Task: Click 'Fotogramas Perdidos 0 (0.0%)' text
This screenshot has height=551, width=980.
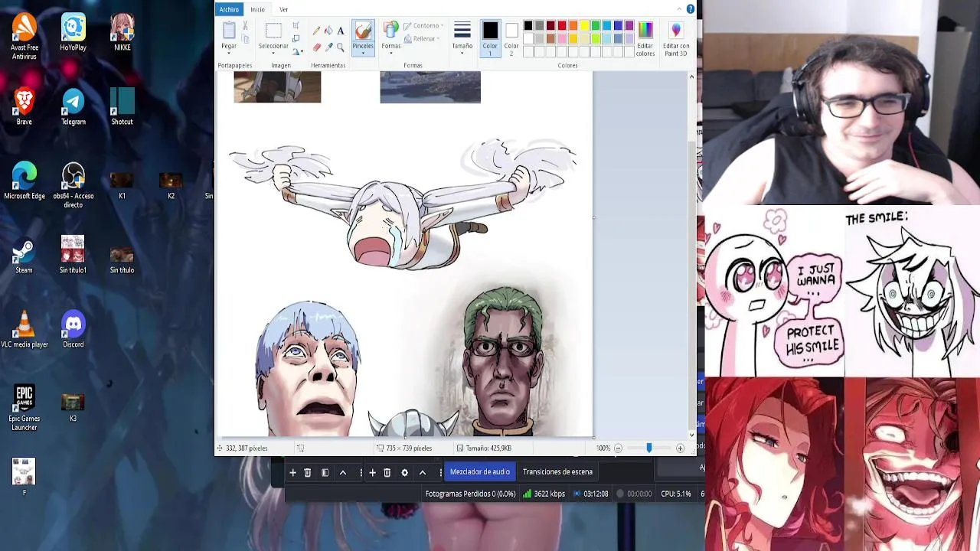Action: click(470, 494)
